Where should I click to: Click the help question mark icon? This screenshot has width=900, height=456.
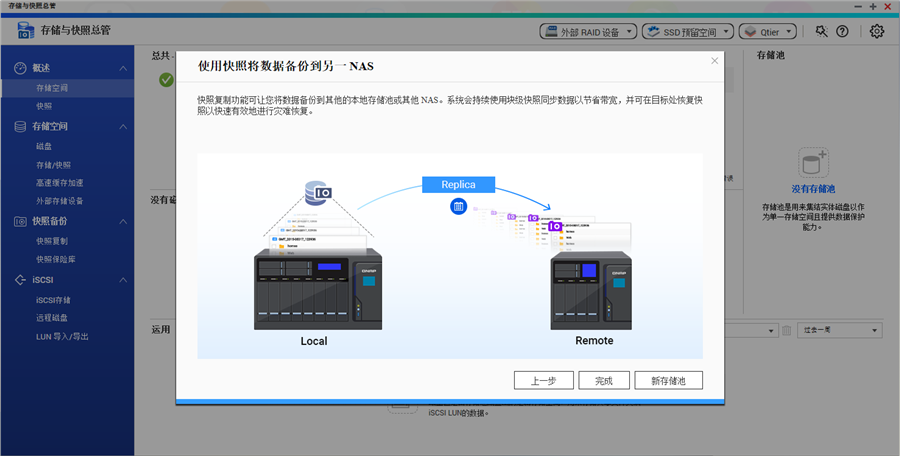coord(842,31)
